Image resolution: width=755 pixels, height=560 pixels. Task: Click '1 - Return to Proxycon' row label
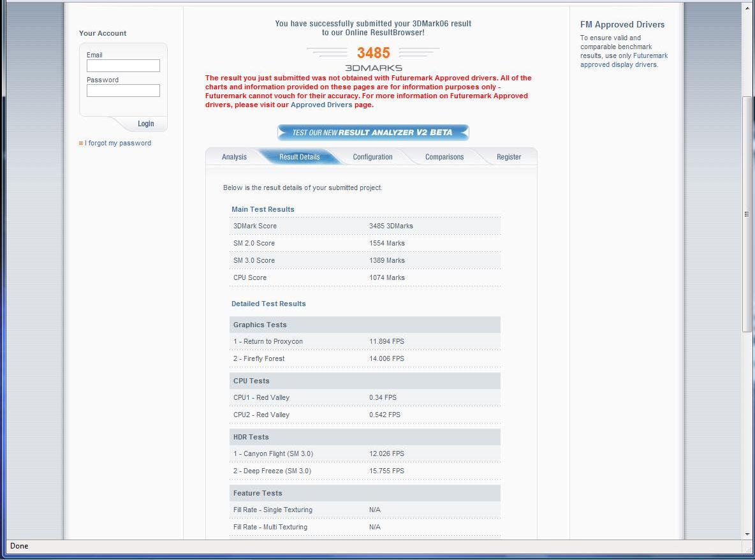tap(268, 341)
